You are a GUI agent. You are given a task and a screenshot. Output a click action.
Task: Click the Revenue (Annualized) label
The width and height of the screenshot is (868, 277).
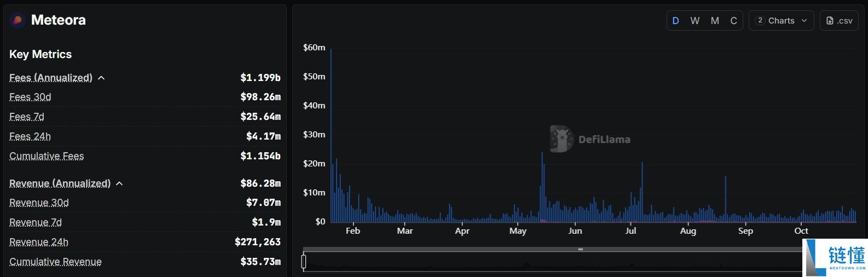click(60, 183)
